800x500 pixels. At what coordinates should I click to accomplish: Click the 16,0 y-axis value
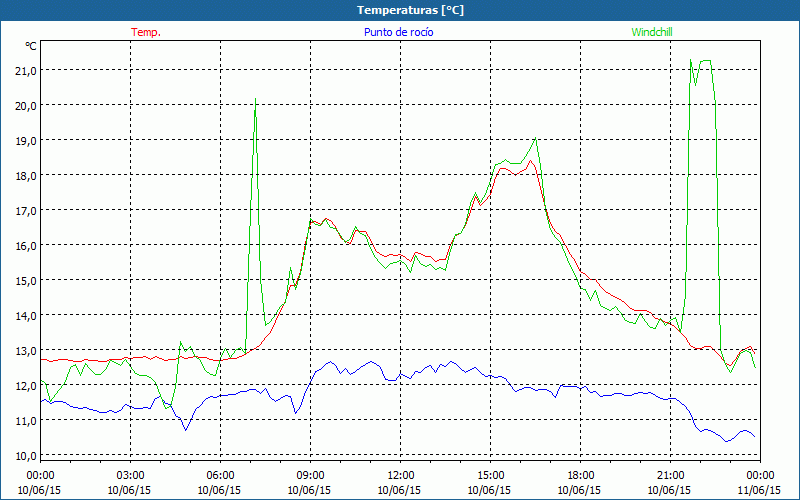(25, 245)
